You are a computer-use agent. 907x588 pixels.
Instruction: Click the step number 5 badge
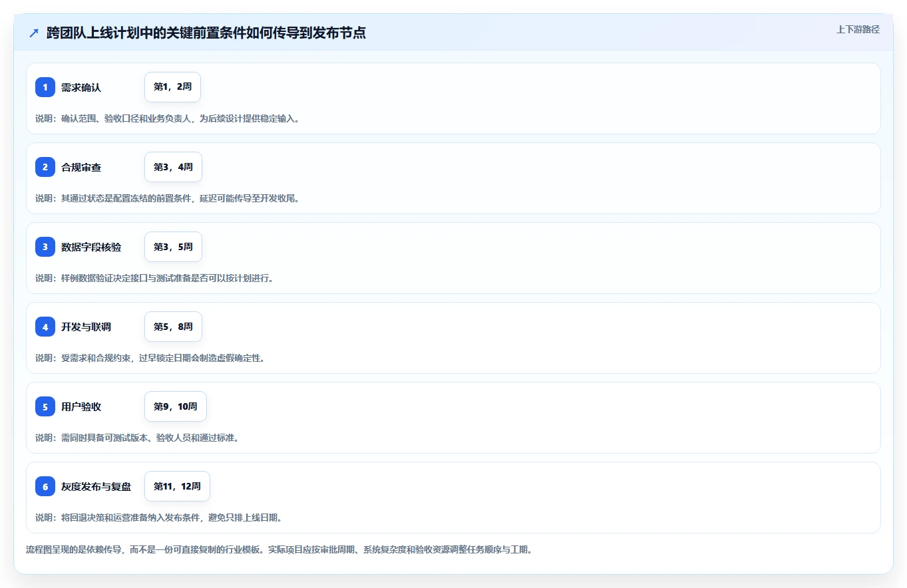coord(45,406)
